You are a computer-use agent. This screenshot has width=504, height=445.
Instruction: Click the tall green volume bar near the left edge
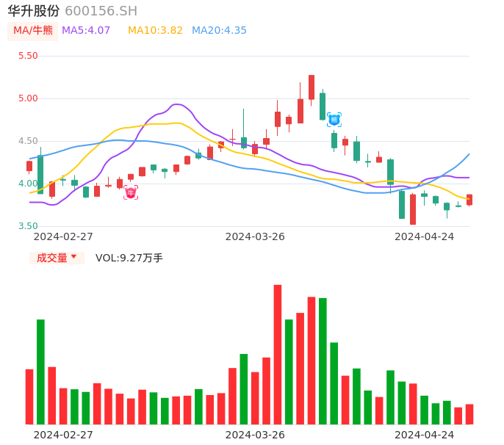point(40,372)
